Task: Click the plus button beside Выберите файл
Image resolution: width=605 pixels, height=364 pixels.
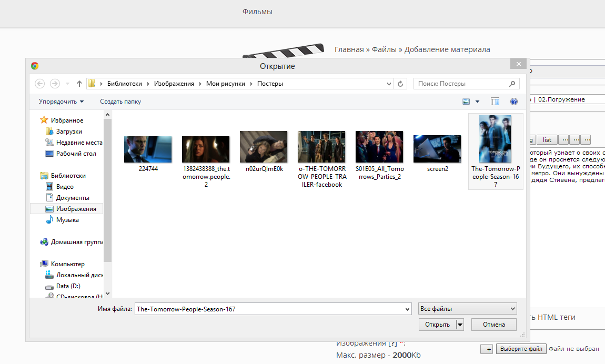Action: point(487,349)
